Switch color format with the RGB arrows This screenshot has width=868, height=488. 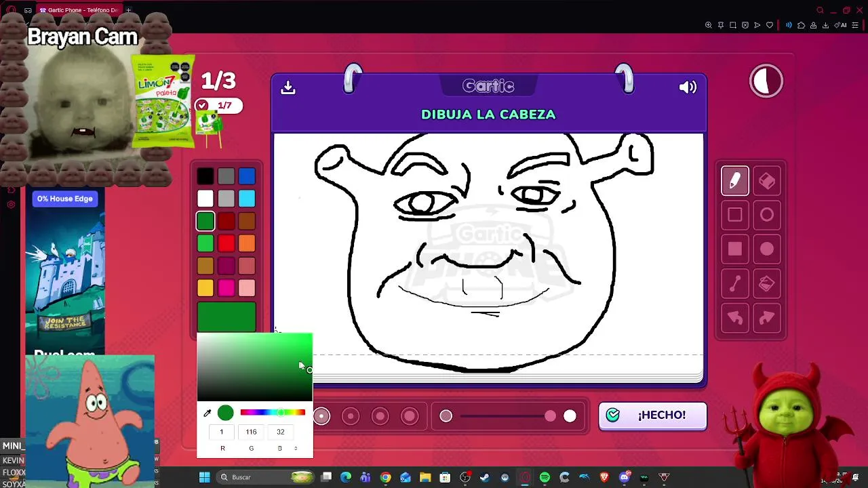tap(296, 448)
